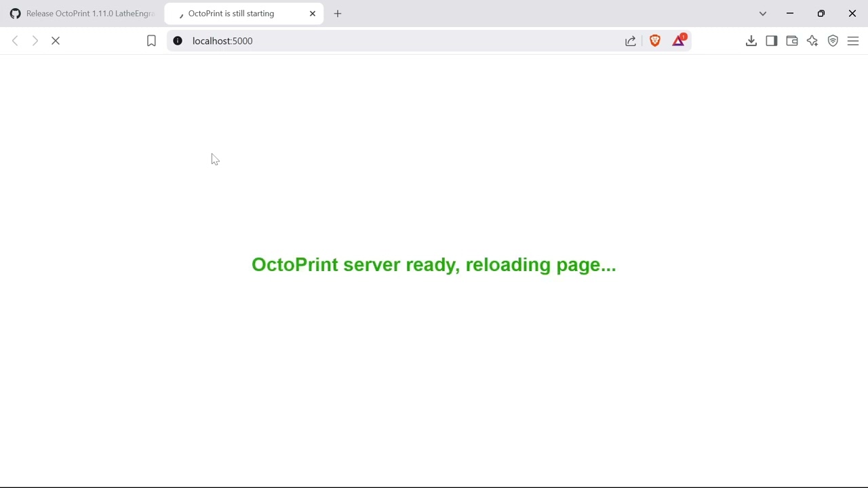Image resolution: width=868 pixels, height=488 pixels.
Task: Select the OctoPrint is still starting tab
Action: coord(244,14)
